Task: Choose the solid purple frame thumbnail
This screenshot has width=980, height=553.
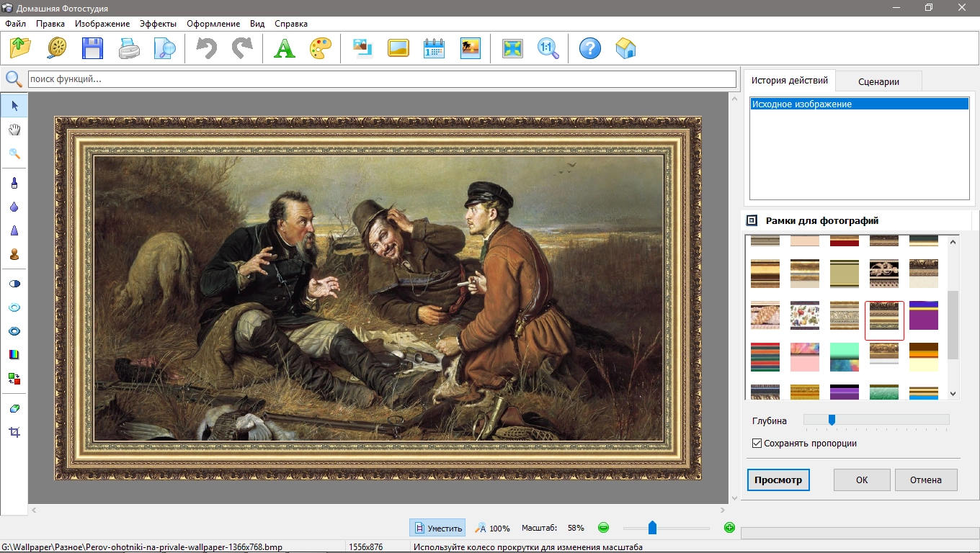Action: coord(924,315)
